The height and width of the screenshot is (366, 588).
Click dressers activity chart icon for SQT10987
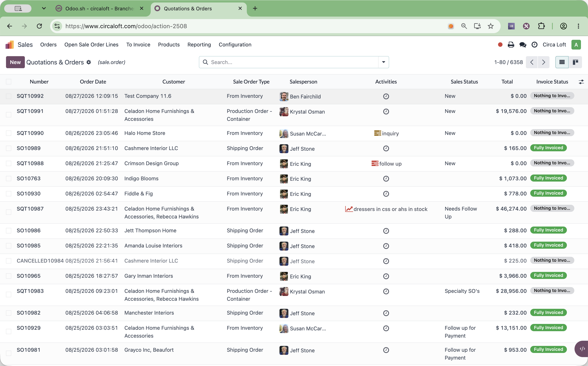point(349,209)
